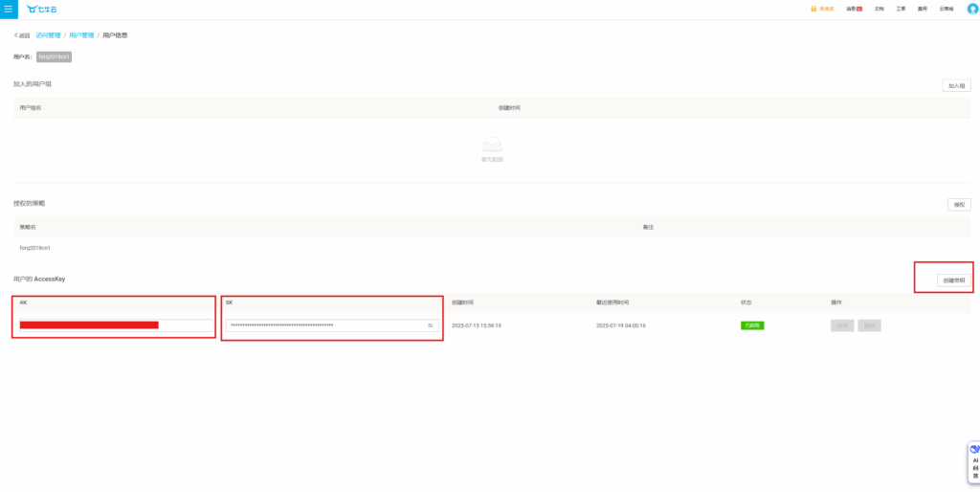Open 工单 in top navigation
The width and height of the screenshot is (980, 492).
pos(901,9)
